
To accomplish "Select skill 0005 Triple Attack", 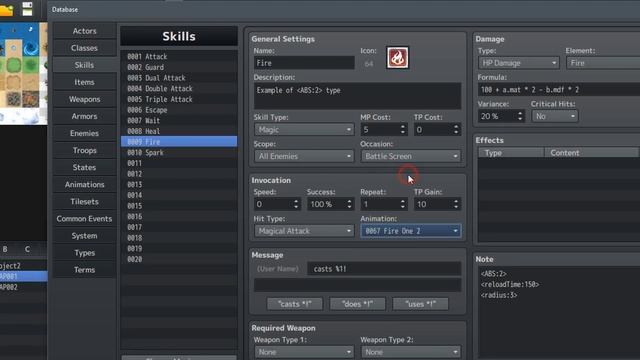I will pyautogui.click(x=179, y=99).
